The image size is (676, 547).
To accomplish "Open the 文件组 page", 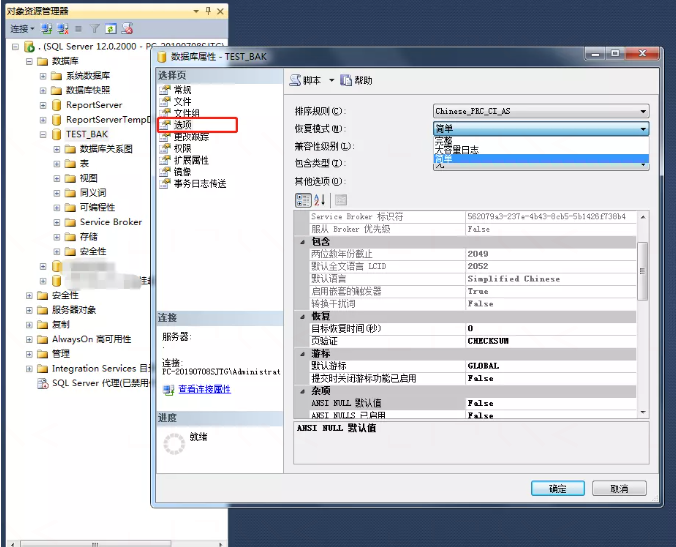I will pyautogui.click(x=187, y=113).
